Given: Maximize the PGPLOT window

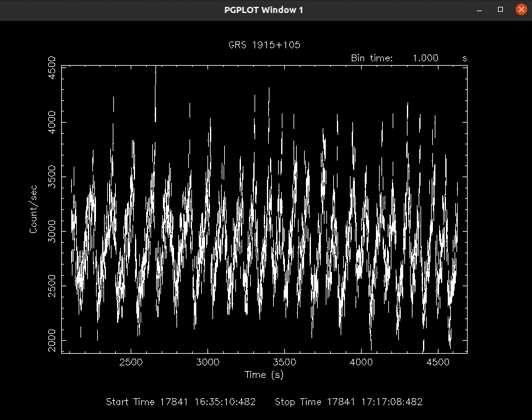Looking at the screenshot, I should (x=500, y=9).
